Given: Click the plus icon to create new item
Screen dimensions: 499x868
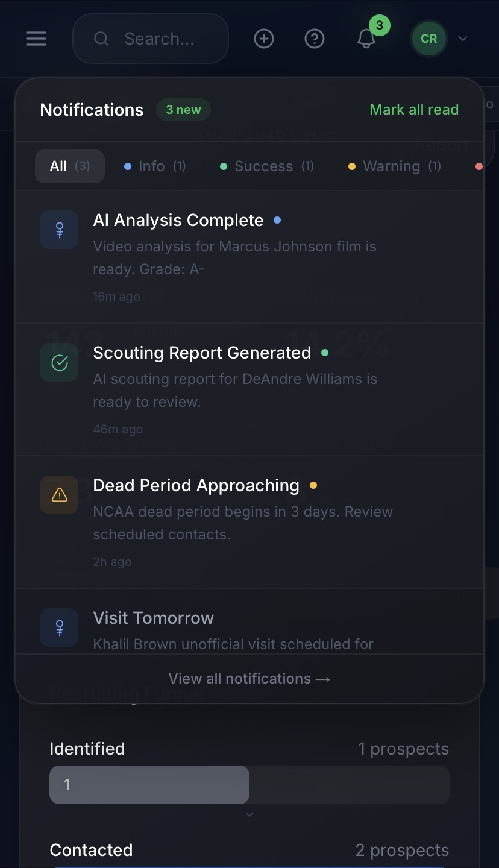Looking at the screenshot, I should 263,39.
